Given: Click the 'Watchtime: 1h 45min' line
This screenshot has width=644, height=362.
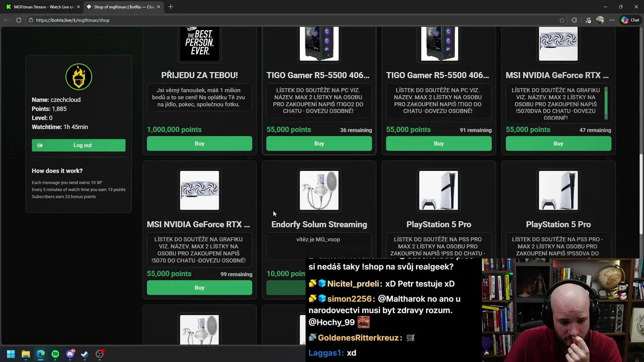Looking at the screenshot, I should point(60,127).
